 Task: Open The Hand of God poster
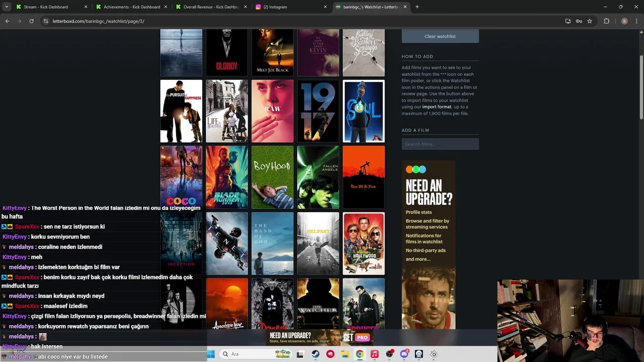(x=272, y=243)
